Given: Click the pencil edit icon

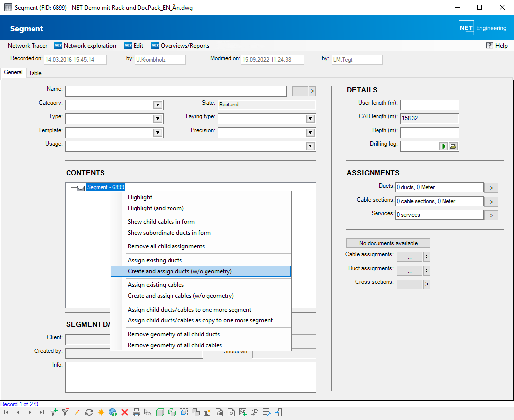Looking at the screenshot, I should point(77,412).
